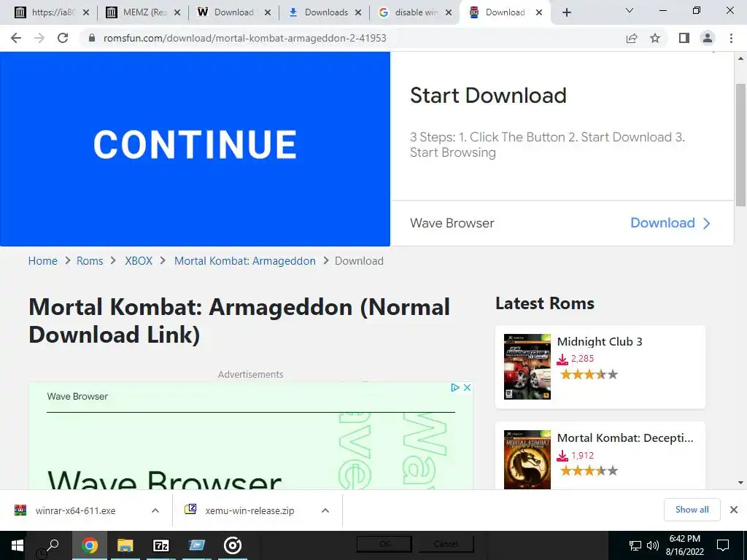
Task: Switch to the WinRAR Download tab
Action: [x=233, y=12]
